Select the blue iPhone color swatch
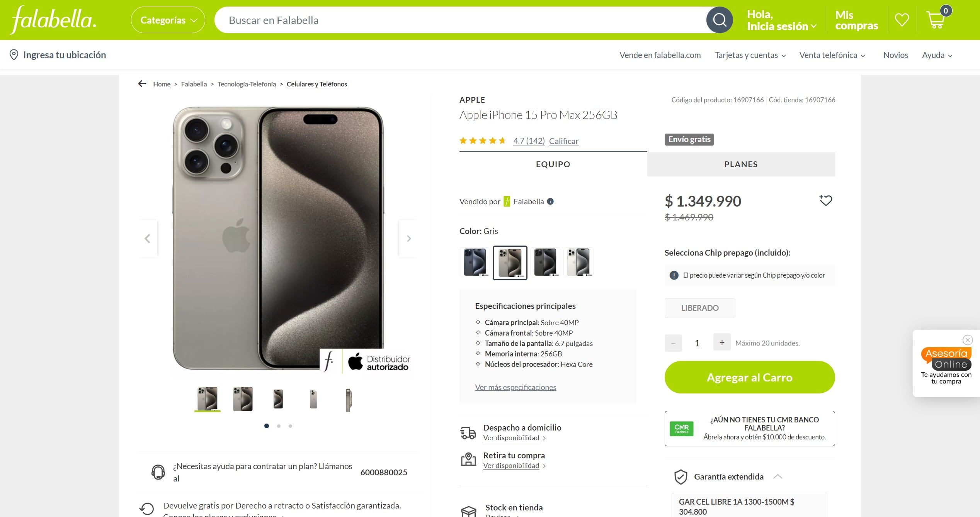 pos(474,262)
